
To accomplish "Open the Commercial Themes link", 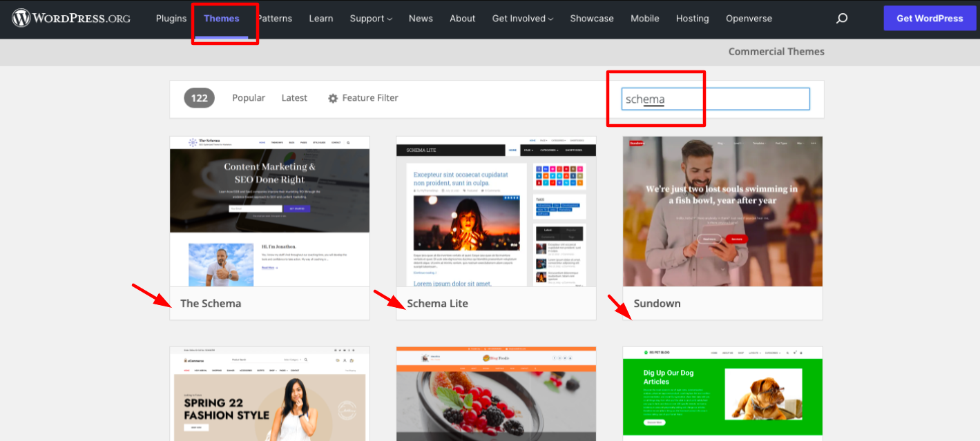I will click(776, 51).
